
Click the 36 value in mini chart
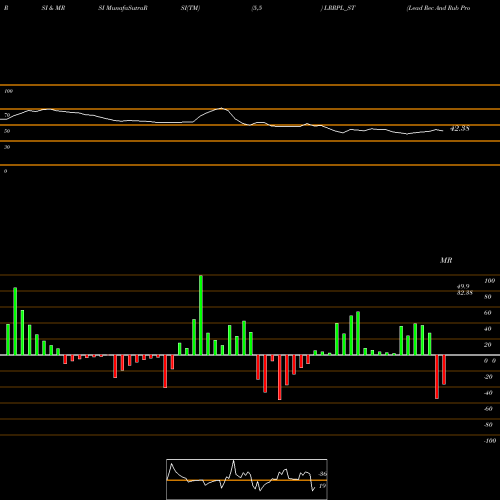coord(323,474)
